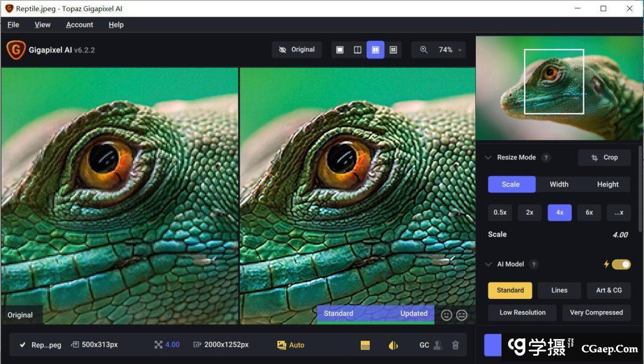Image resolution: width=644 pixels, height=364 pixels.
Task: Collapse the AI Model section
Action: (x=488, y=265)
